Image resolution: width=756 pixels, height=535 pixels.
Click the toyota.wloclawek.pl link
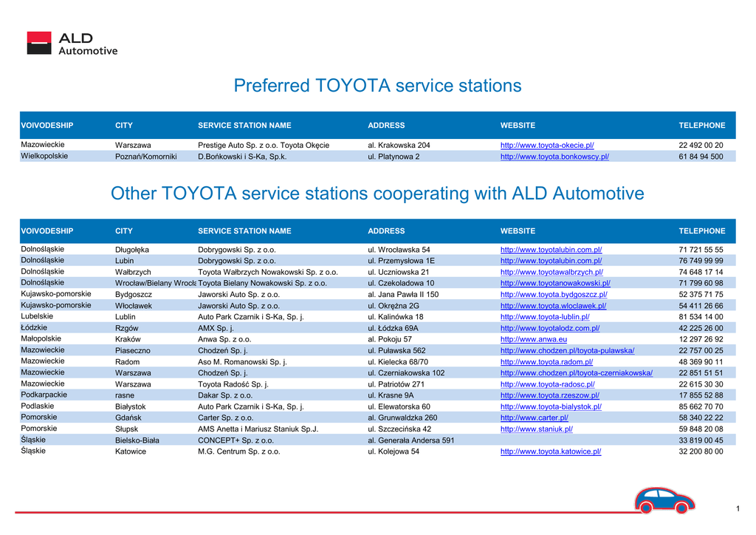(553, 306)
